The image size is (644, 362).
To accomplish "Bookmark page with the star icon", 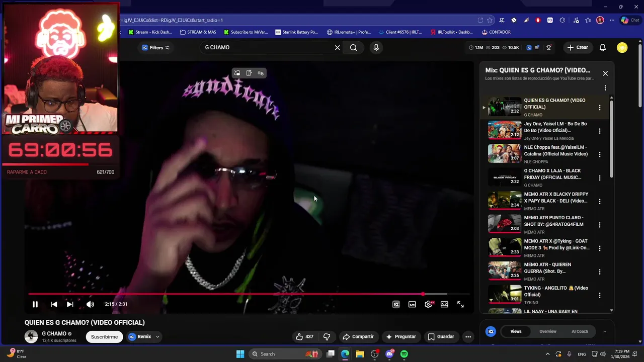I will [490, 20].
